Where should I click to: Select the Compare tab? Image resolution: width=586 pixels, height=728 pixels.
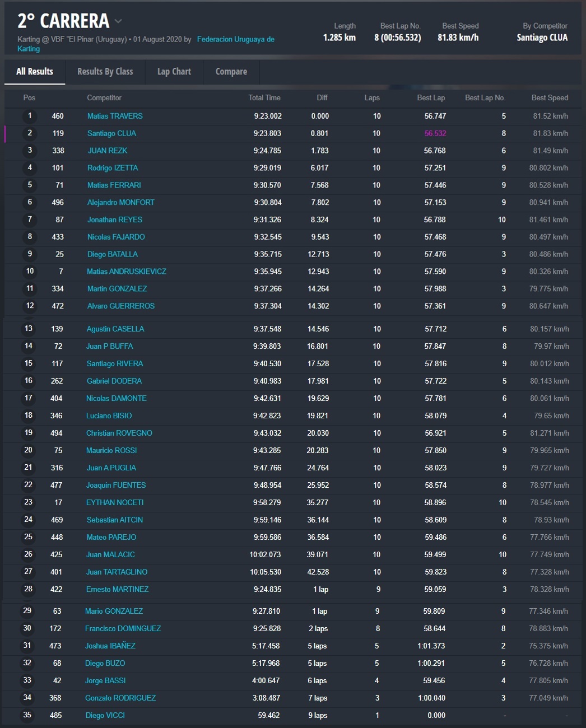point(231,72)
